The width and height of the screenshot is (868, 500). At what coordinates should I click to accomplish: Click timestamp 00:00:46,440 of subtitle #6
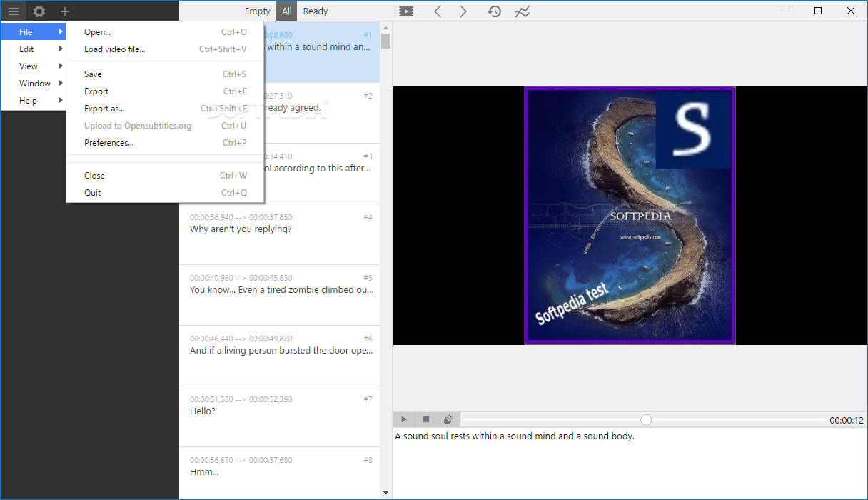coord(211,339)
